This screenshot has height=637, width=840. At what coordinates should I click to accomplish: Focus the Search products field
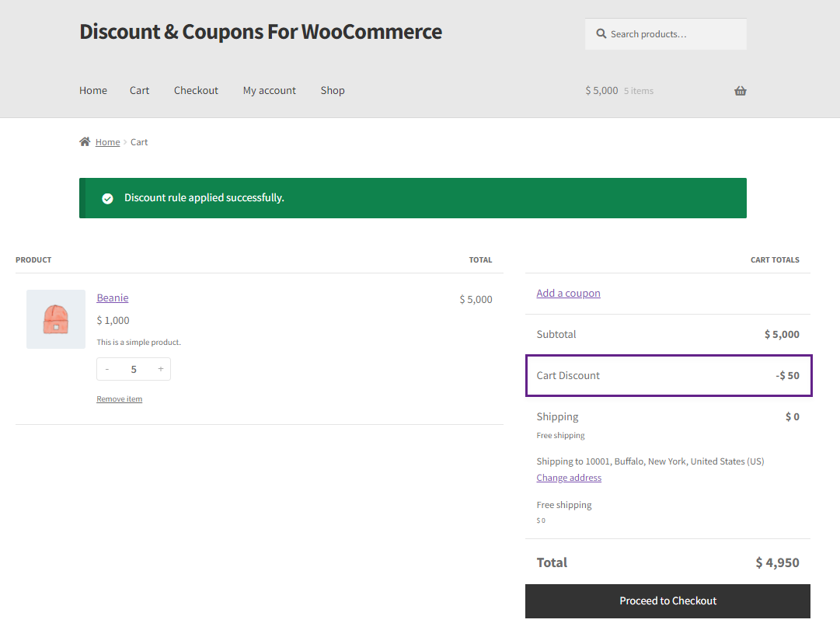tap(665, 33)
